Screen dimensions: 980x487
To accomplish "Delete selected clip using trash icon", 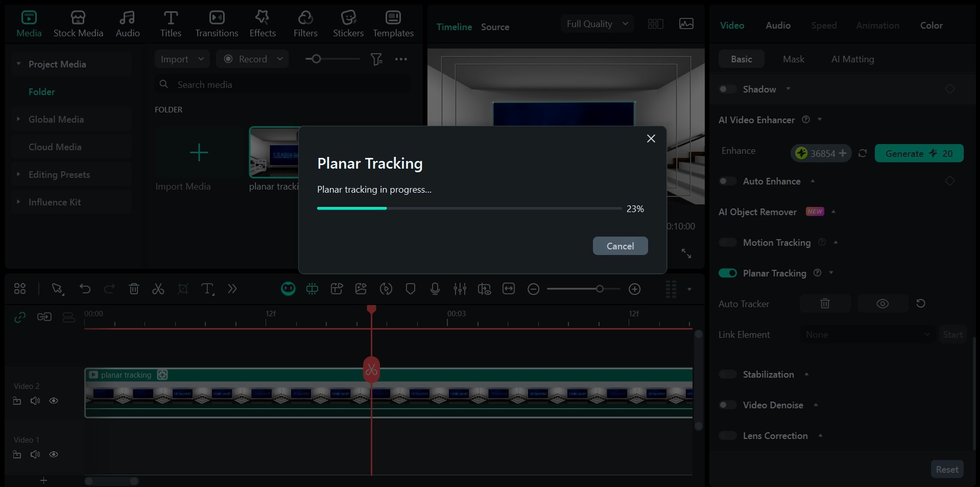I will (x=134, y=289).
